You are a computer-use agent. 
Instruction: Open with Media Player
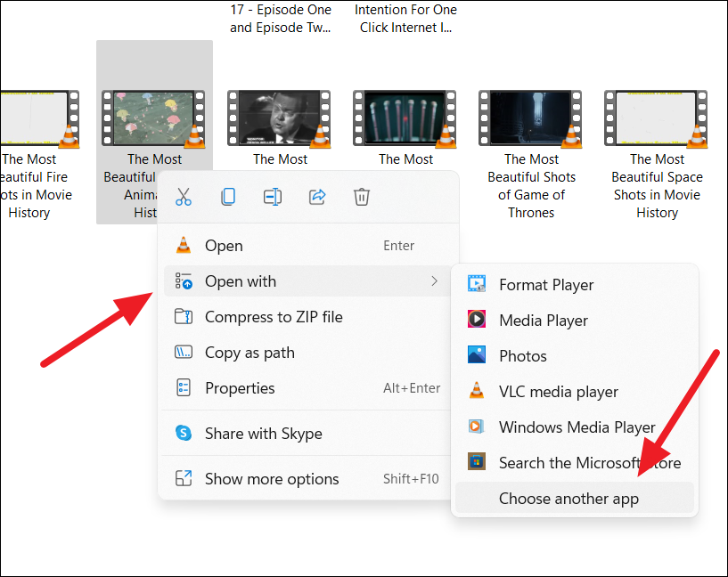[575, 320]
